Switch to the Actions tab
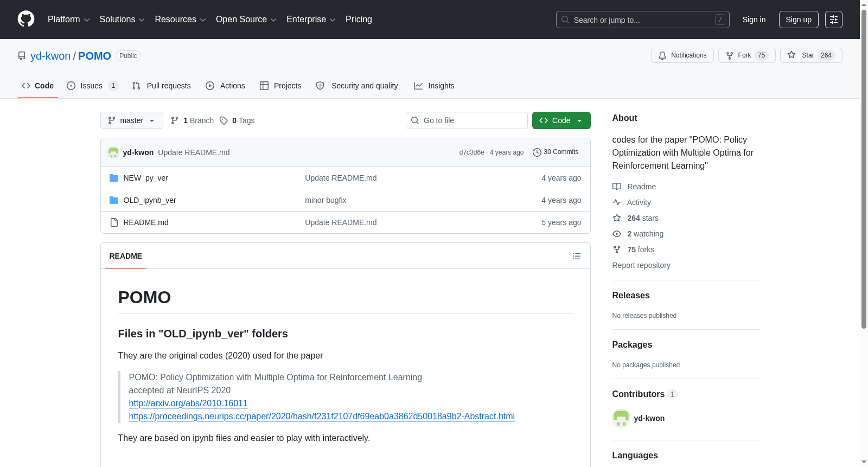Viewport: 868px width, 467px height. [226, 86]
